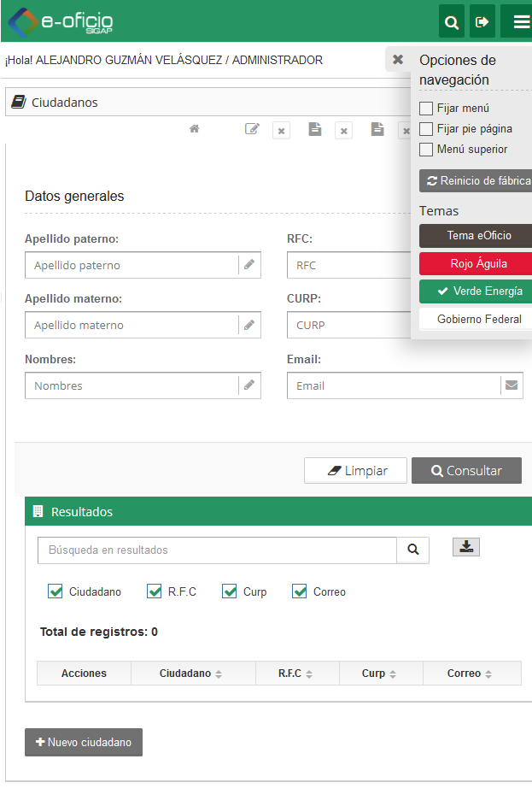The height and width of the screenshot is (806, 532).
Task: Focus the CURP input field
Action: (x=349, y=325)
